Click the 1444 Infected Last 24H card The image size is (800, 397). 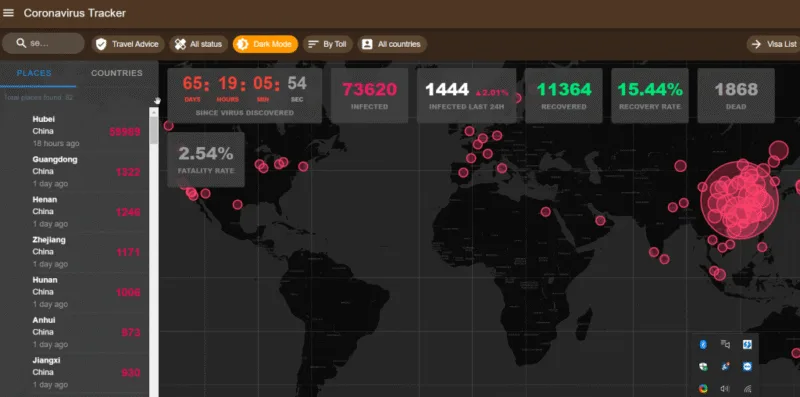click(467, 95)
